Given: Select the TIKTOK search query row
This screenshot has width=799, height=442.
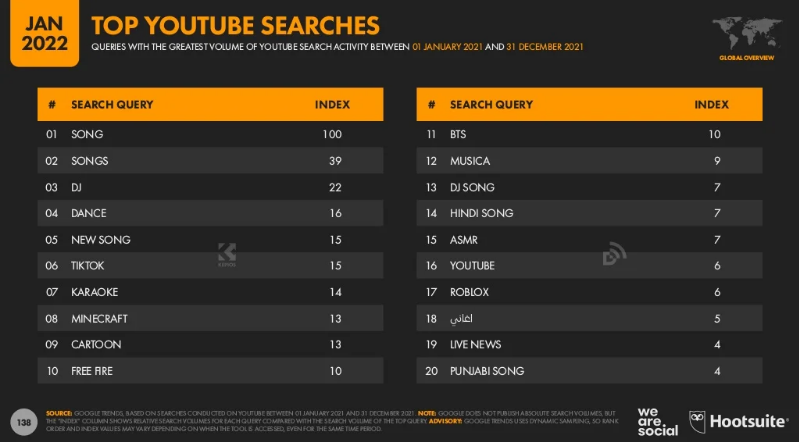Looking at the screenshot, I should [x=210, y=265].
